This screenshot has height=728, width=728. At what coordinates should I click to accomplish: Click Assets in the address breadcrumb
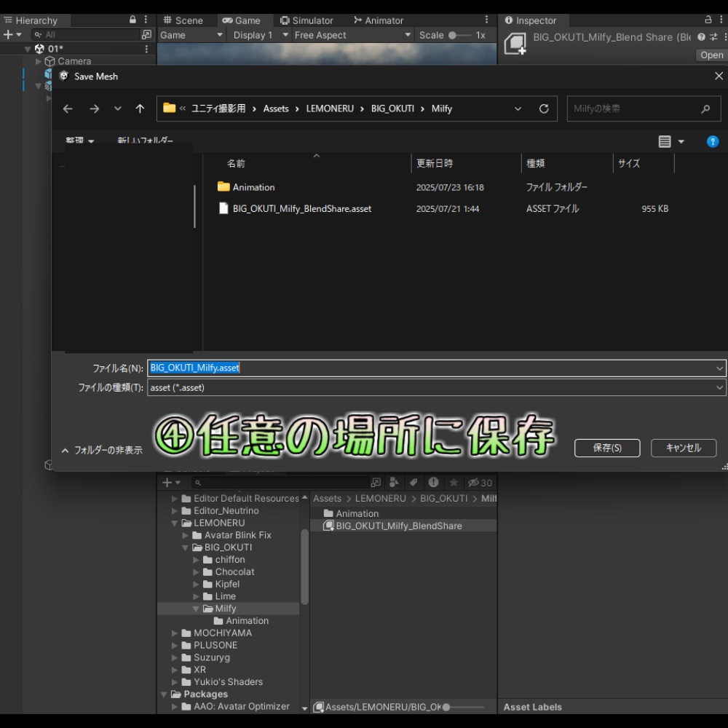click(x=276, y=108)
